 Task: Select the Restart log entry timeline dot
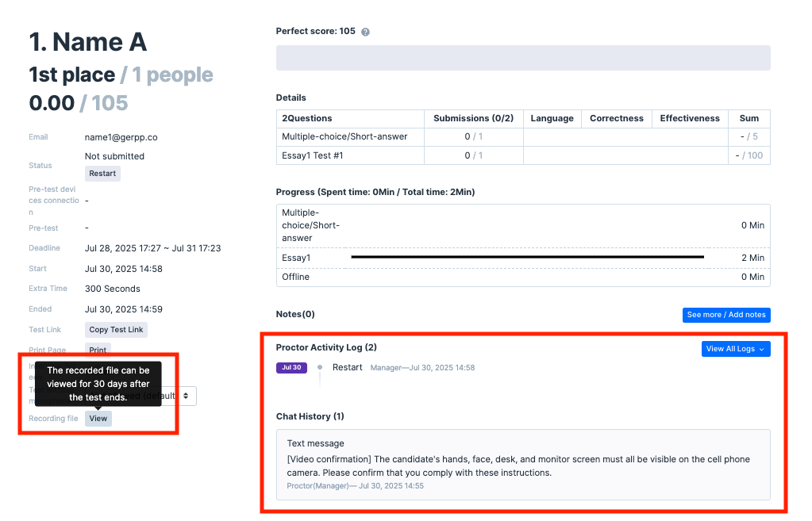click(320, 368)
